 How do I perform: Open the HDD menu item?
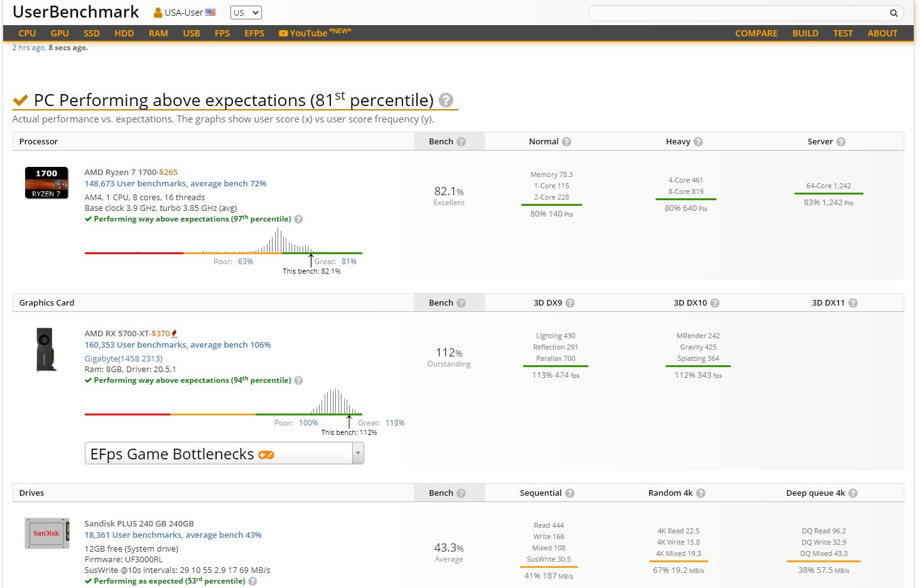pyautogui.click(x=124, y=33)
